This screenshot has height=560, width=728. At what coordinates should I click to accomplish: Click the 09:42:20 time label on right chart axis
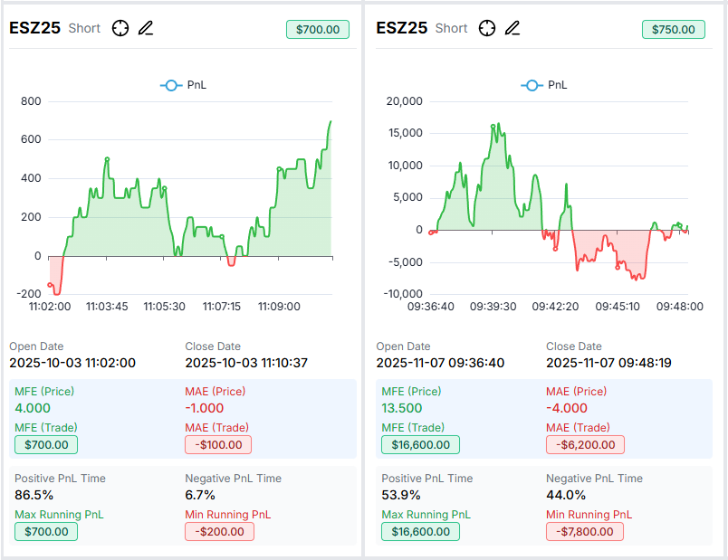click(x=556, y=307)
